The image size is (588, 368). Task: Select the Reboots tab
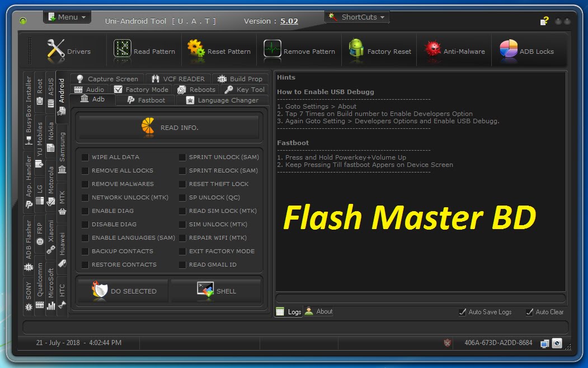point(196,90)
